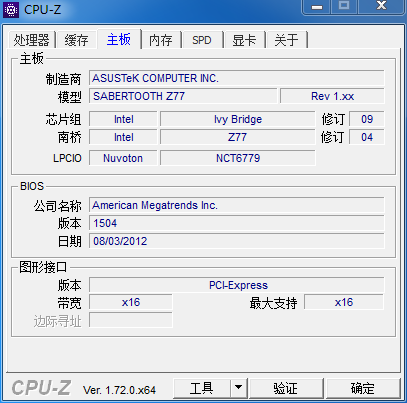Open the SPD tab
The image size is (407, 403).
tap(202, 40)
